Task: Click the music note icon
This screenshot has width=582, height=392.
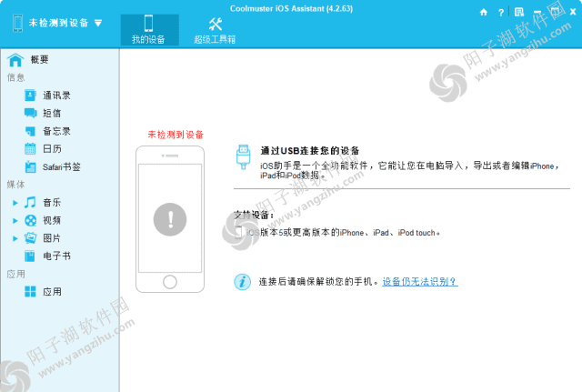Action: 30,202
